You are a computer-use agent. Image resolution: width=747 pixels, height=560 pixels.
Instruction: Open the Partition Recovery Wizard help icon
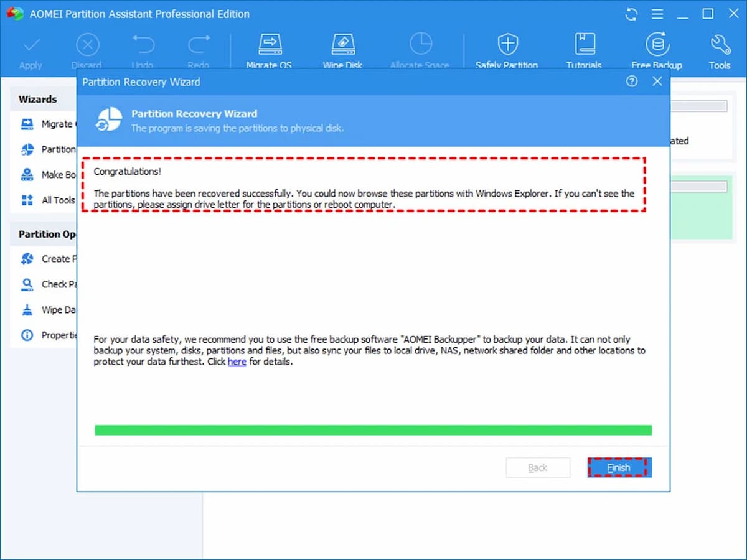click(632, 81)
